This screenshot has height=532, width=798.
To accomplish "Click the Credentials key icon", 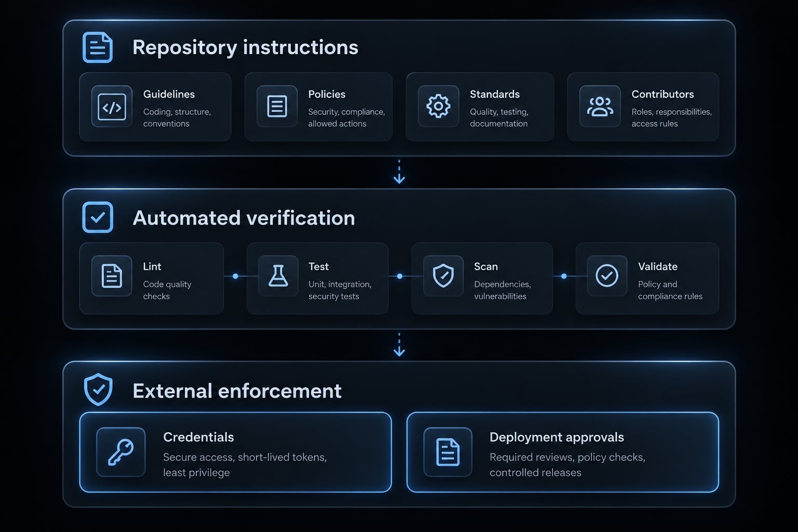I will [x=121, y=452].
